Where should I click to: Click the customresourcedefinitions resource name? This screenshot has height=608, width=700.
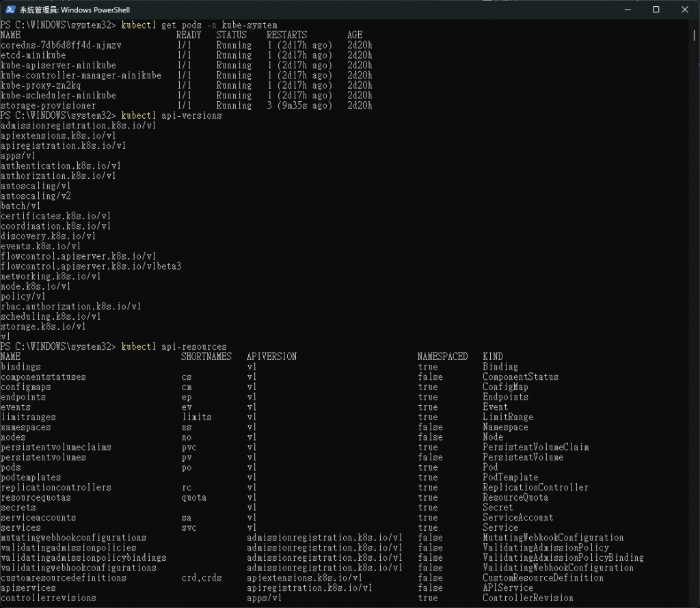coord(64,578)
